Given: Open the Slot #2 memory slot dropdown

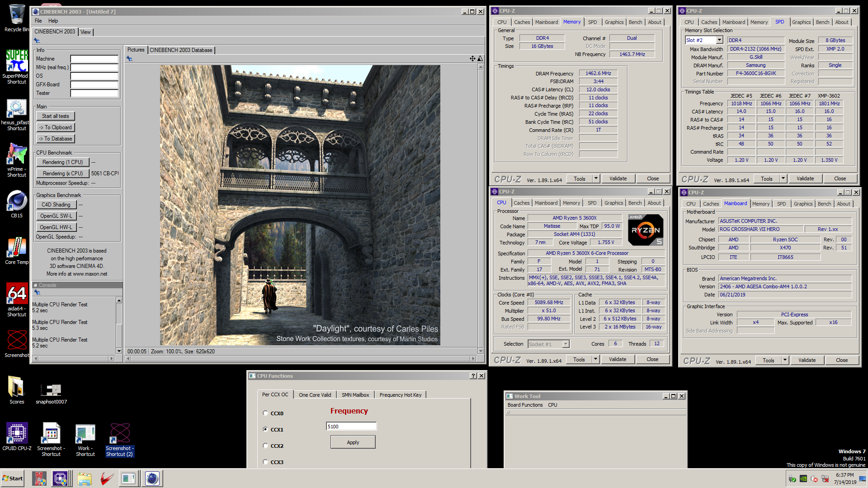Looking at the screenshot, I should click(x=720, y=40).
